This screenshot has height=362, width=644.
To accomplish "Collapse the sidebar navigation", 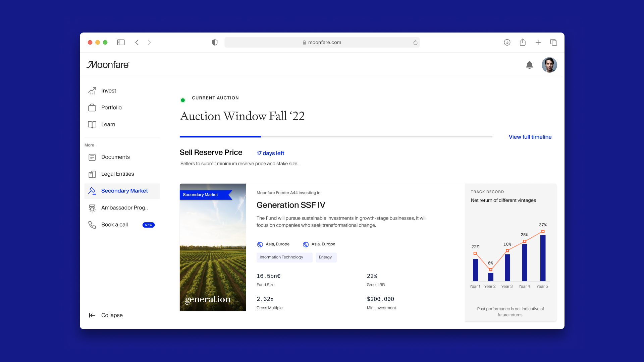I will [106, 315].
